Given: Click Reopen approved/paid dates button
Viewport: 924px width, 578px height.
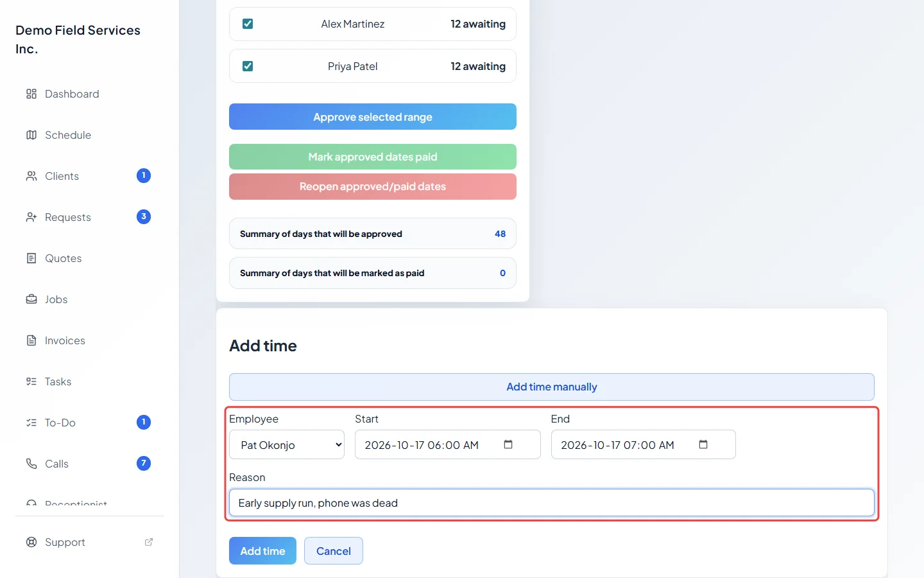Looking at the screenshot, I should (x=373, y=186).
